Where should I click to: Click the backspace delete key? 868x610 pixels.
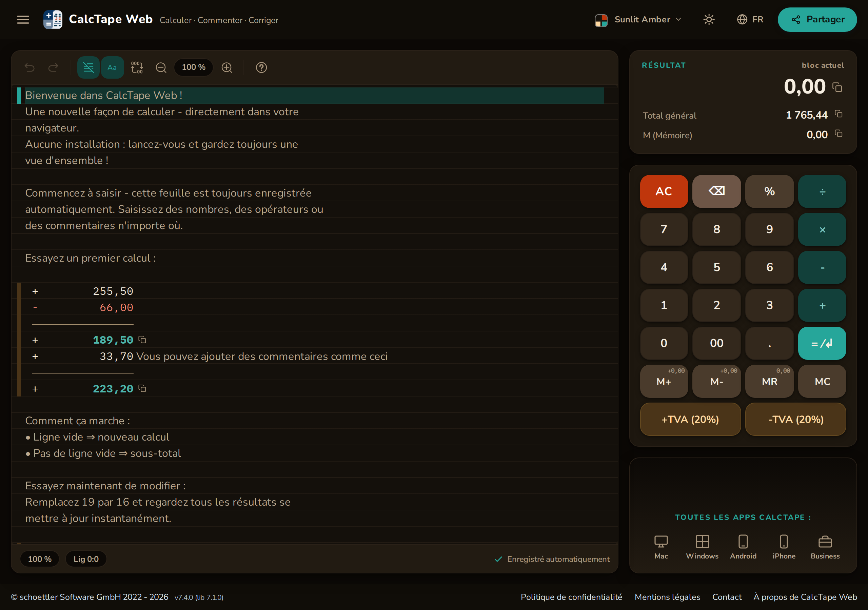point(716,191)
